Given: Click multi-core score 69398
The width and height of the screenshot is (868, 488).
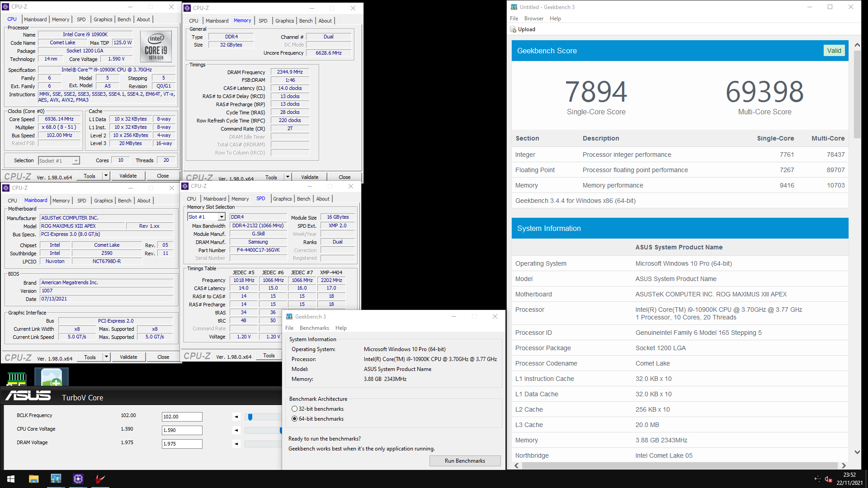Looking at the screenshot, I should (x=764, y=92).
